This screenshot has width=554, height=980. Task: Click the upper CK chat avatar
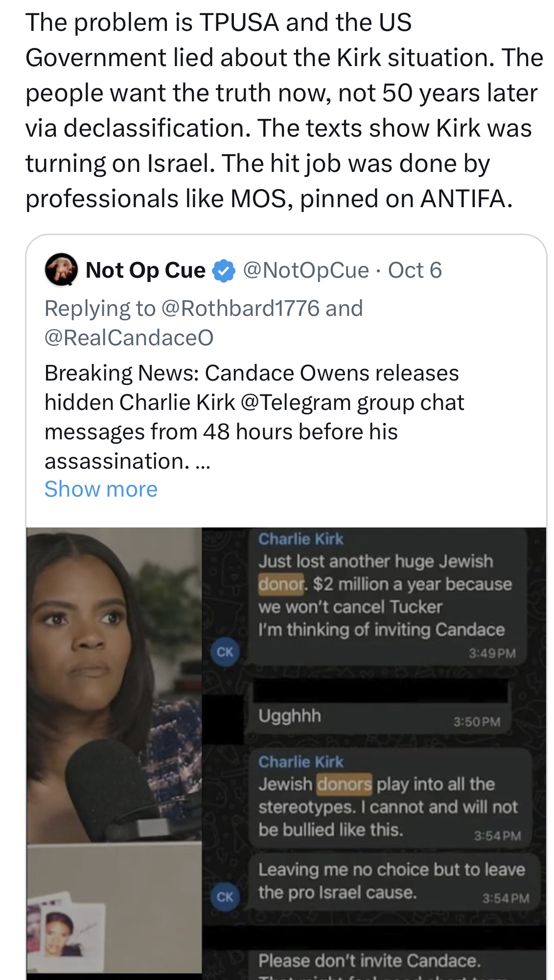(225, 652)
